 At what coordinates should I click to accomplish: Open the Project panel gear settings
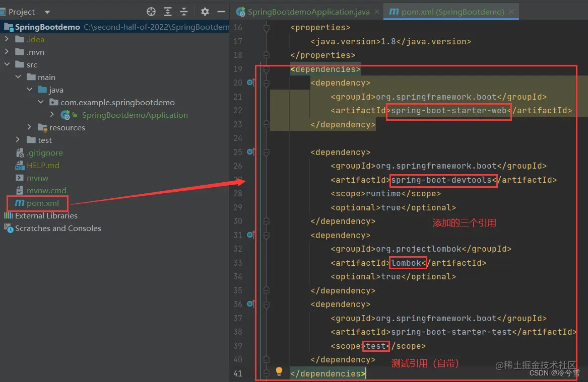click(x=205, y=12)
